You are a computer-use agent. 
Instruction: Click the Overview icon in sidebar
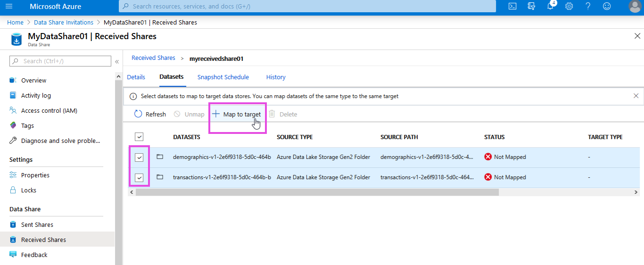tap(13, 80)
